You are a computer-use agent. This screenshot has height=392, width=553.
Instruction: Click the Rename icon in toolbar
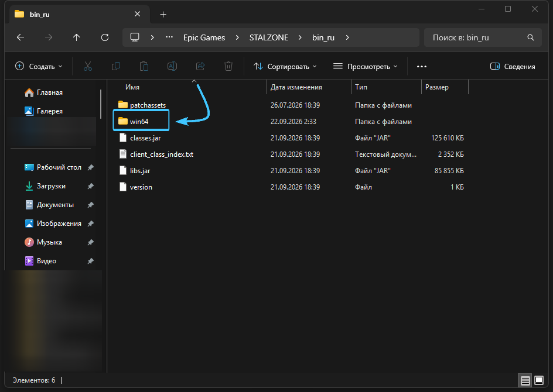coord(172,66)
